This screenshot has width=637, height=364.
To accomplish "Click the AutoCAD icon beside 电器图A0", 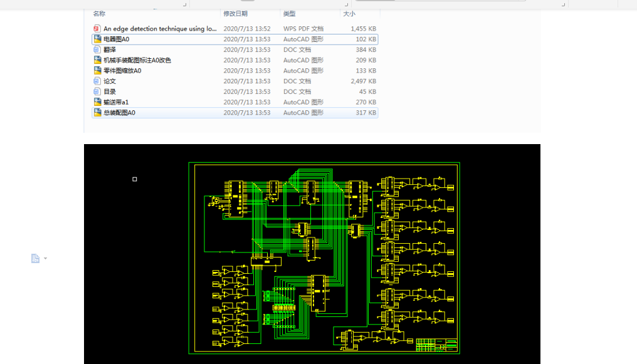I will [97, 39].
